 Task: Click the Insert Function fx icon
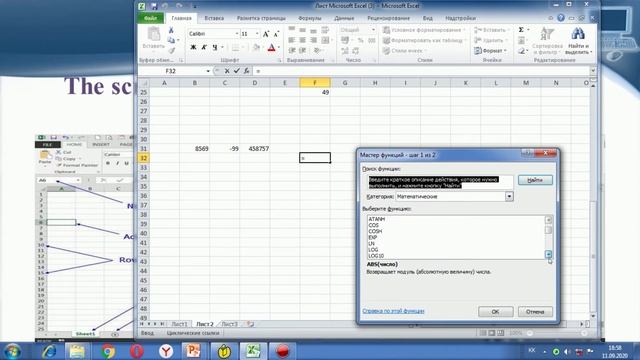247,71
